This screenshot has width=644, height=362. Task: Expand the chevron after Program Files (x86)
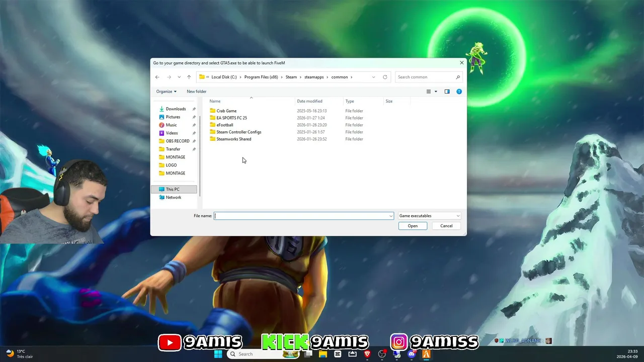coord(281,77)
